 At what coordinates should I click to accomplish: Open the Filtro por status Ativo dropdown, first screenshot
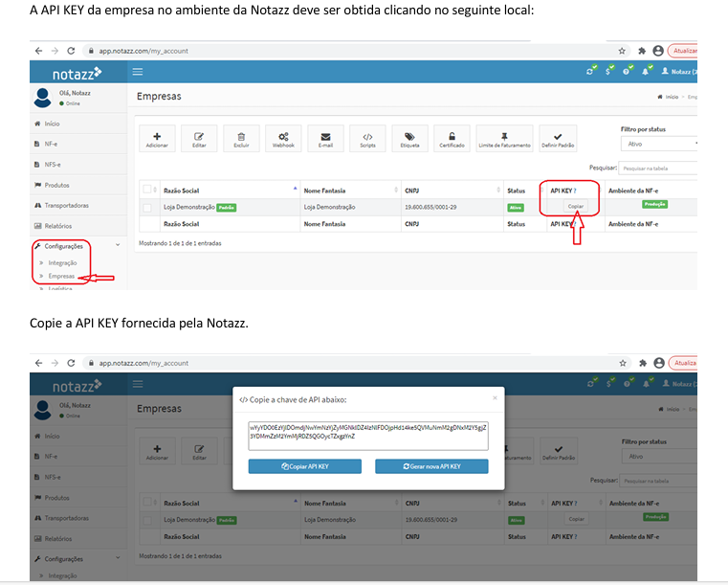(x=659, y=144)
